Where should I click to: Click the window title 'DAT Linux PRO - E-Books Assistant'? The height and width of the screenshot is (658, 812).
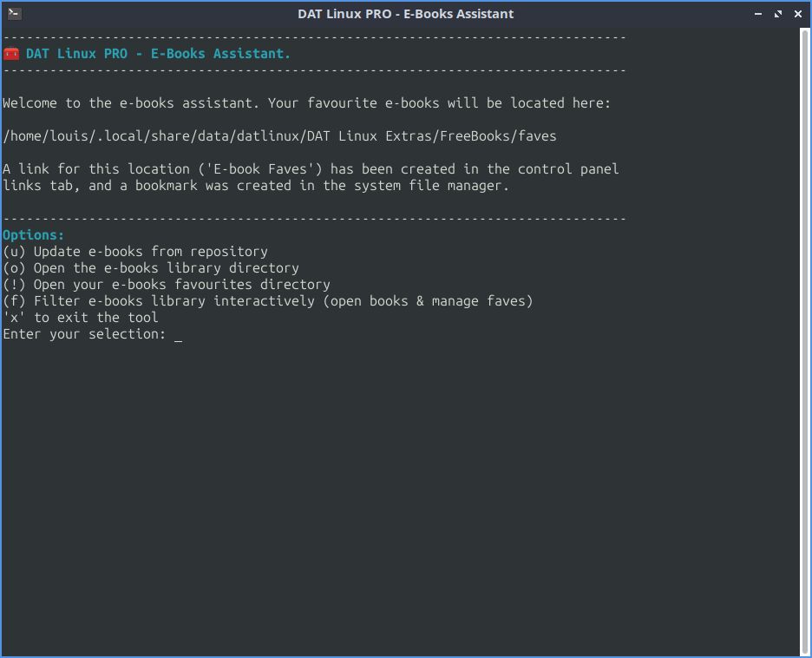(x=405, y=14)
